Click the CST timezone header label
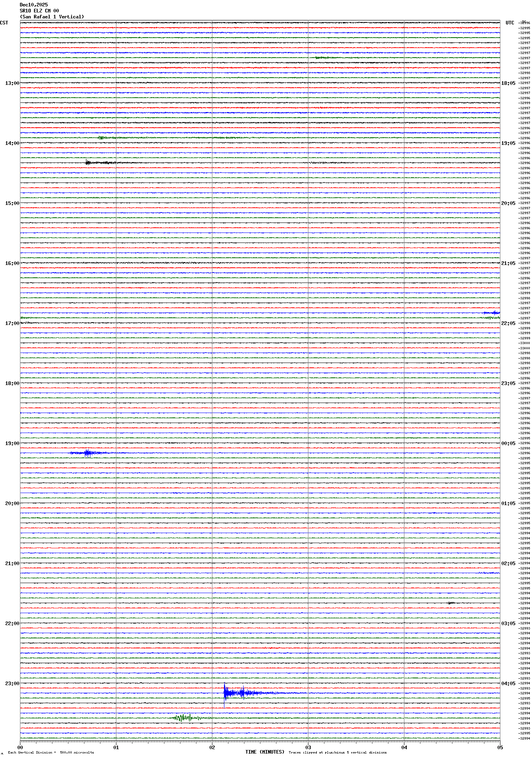The width and height of the screenshot is (532, 758). 4,23
